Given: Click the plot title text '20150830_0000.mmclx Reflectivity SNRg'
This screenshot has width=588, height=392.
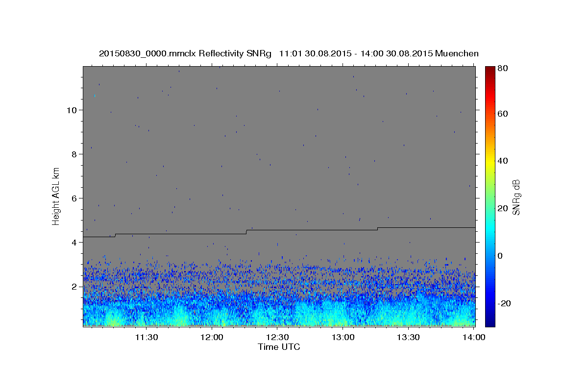Looking at the screenshot, I should click(185, 53).
